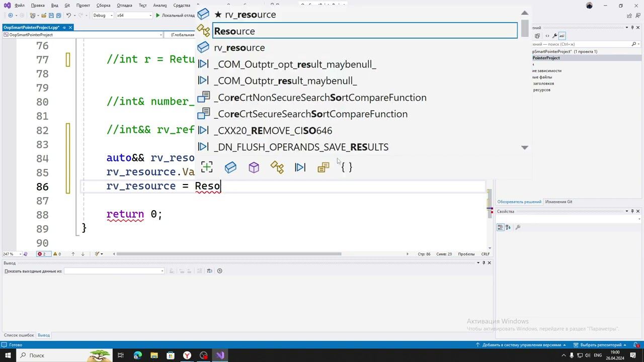Open the Вид menu
Viewport: 644px width, 362px height.
pyautogui.click(x=55, y=6)
